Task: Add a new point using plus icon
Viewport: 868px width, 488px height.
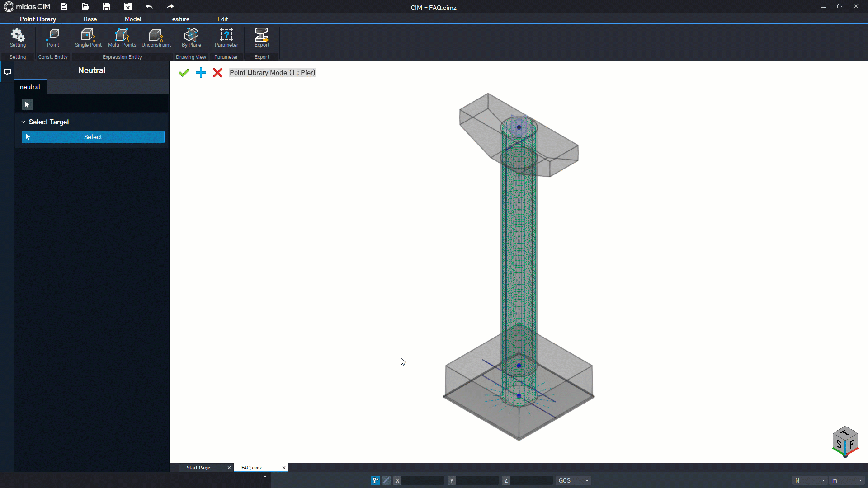Action: (x=201, y=72)
